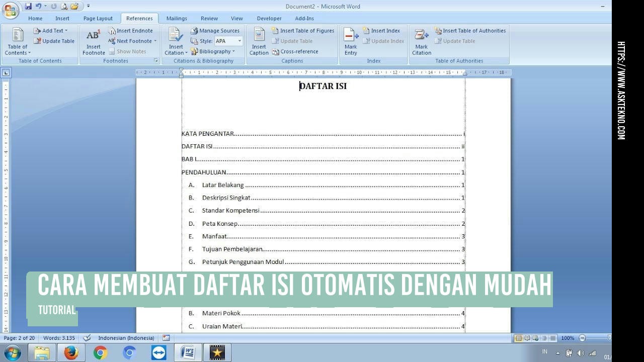Click the Mark Citation button
Screen dimensions: 644x362
(422, 41)
